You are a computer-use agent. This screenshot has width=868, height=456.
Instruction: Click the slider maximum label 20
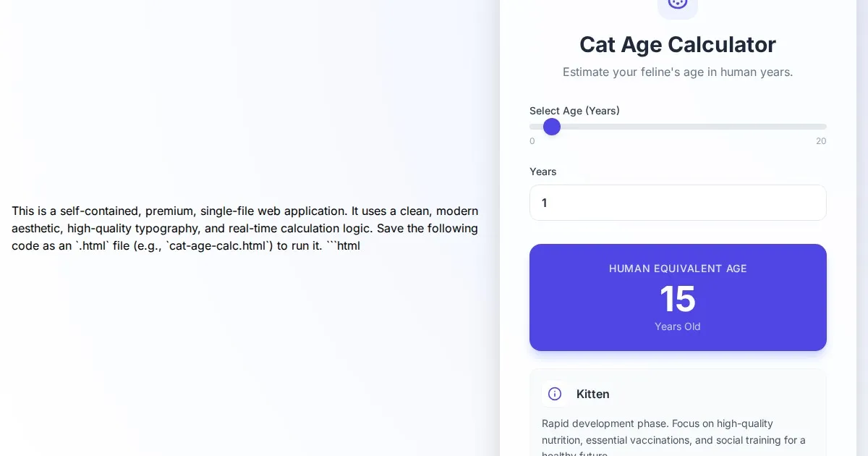(x=821, y=141)
